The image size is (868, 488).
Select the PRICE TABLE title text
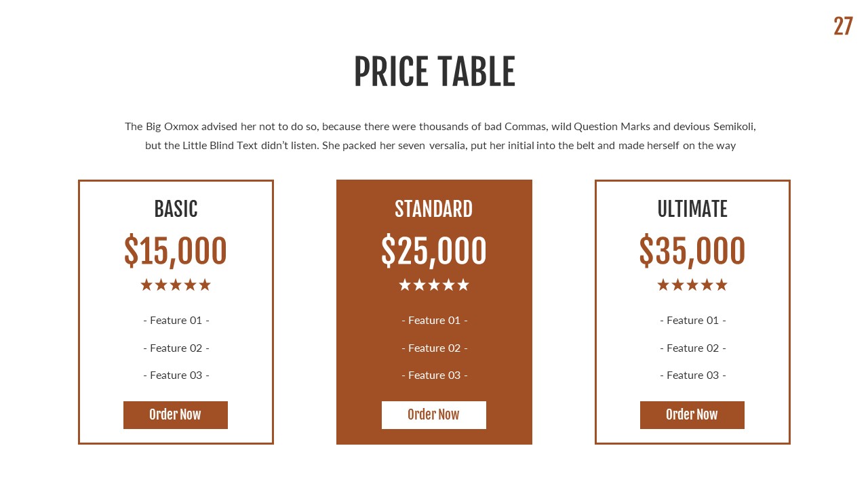(x=434, y=72)
